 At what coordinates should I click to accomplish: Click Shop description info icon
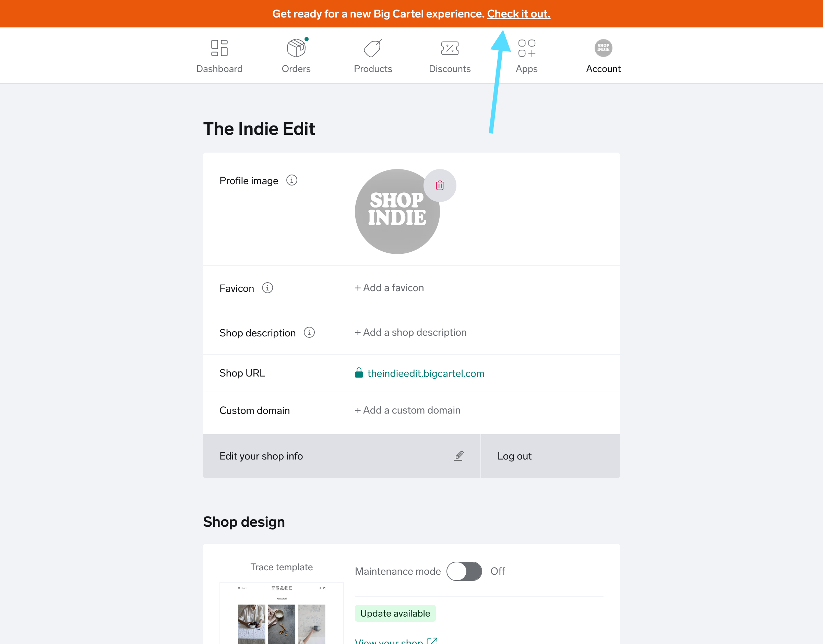point(309,333)
